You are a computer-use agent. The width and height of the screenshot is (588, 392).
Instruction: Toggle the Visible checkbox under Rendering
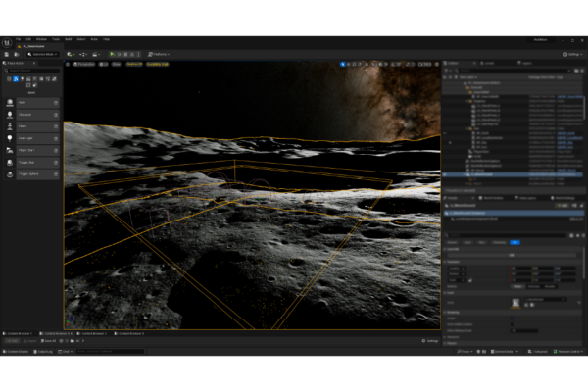(512, 318)
